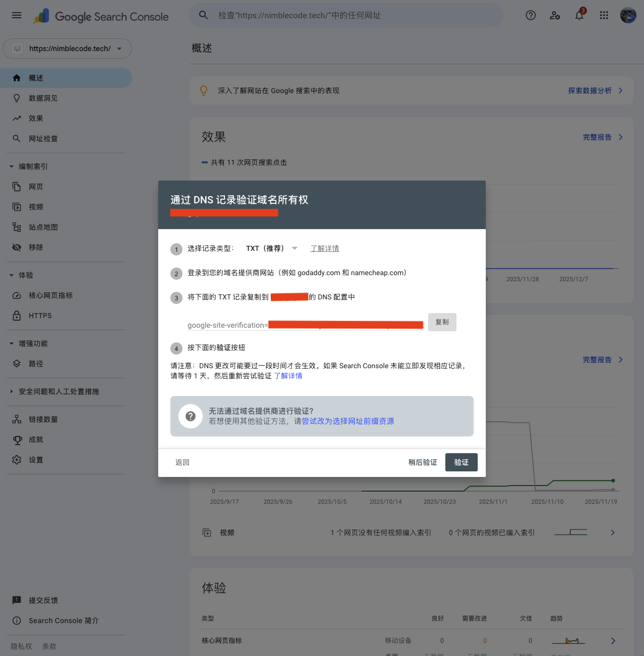644x656 pixels.
Task: Open 核心网页指标 from the sidebar
Action: point(51,295)
